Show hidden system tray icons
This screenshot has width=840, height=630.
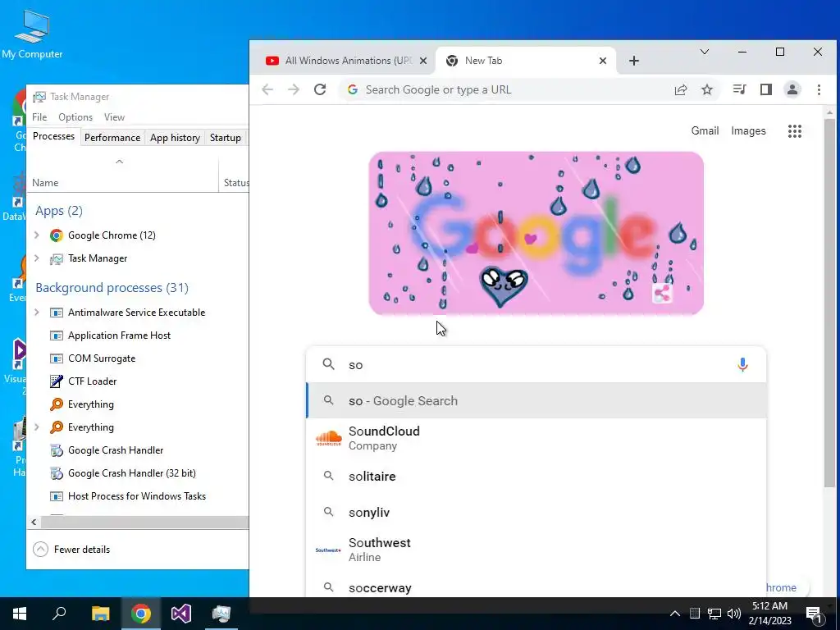(675, 614)
